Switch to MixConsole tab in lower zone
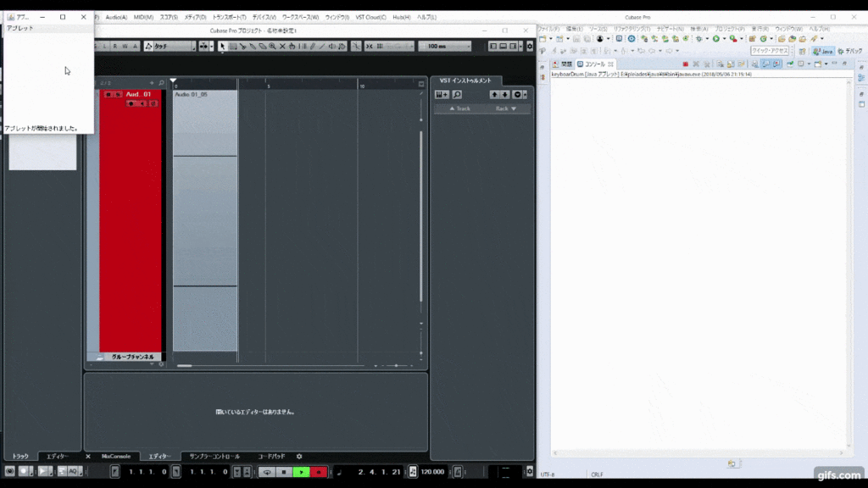The width and height of the screenshot is (868, 488). tap(115, 457)
